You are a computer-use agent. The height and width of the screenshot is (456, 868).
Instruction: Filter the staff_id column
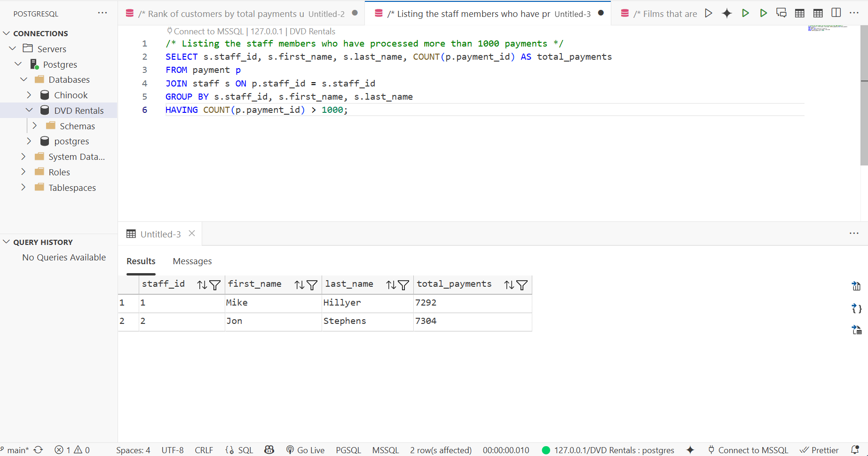pos(215,285)
